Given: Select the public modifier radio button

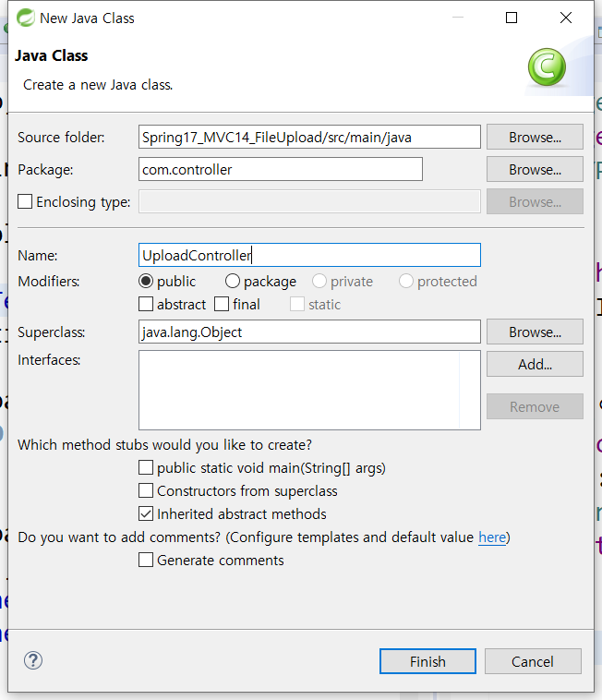Looking at the screenshot, I should tap(146, 281).
